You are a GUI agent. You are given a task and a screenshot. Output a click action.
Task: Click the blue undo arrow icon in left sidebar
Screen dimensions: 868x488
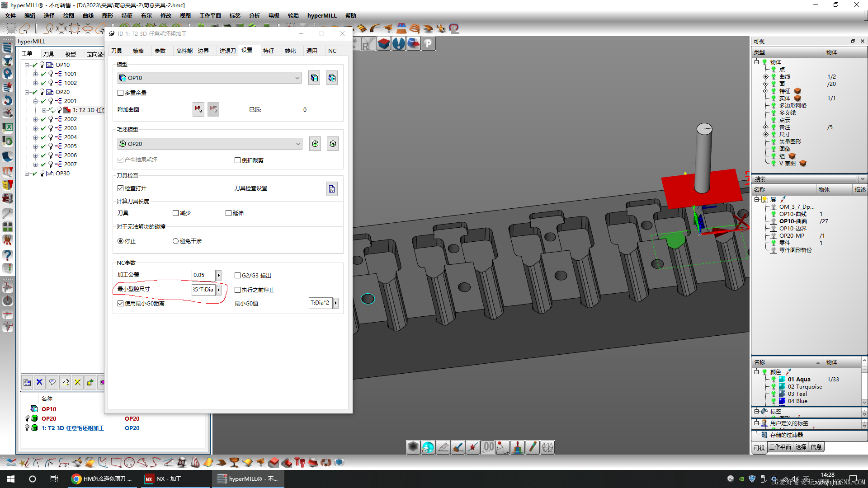pos(8,100)
